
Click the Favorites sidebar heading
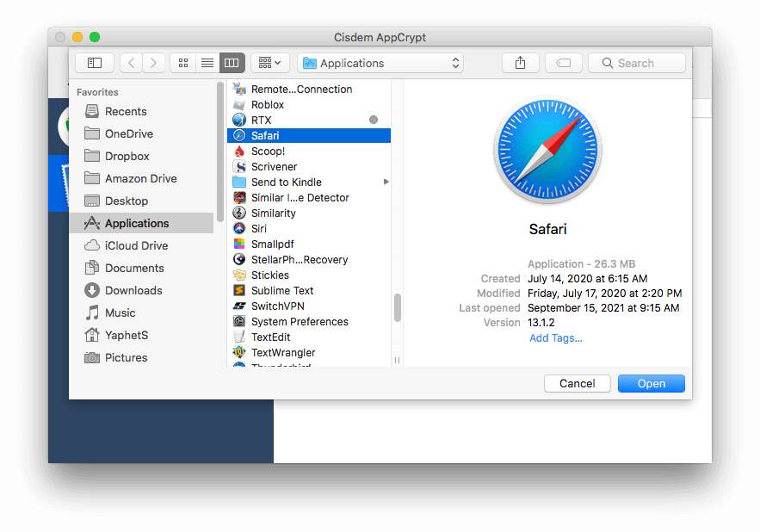[x=97, y=92]
